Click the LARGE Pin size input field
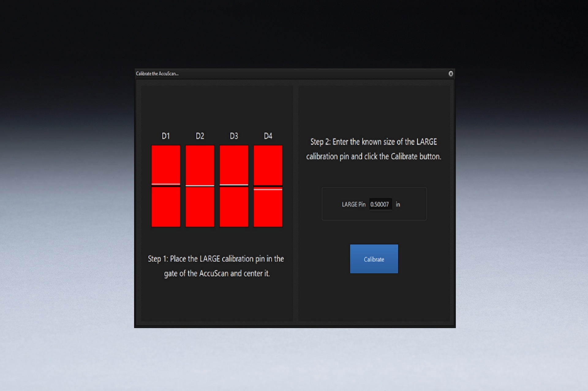The width and height of the screenshot is (588, 391). (x=380, y=204)
